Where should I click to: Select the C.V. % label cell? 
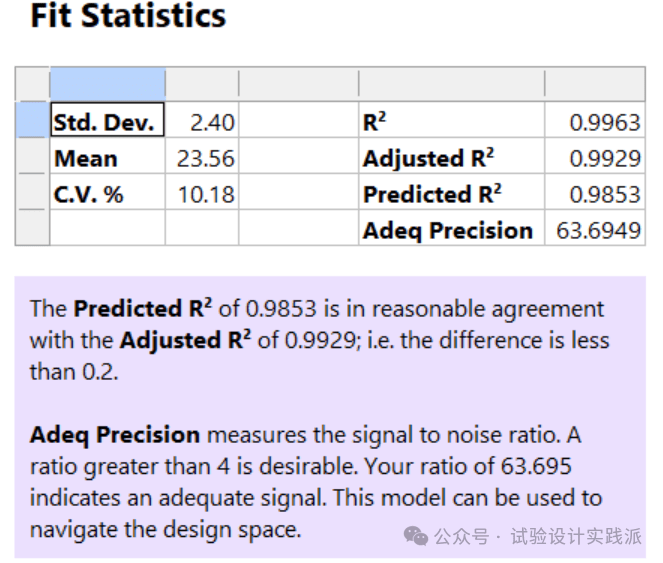pyautogui.click(x=107, y=192)
